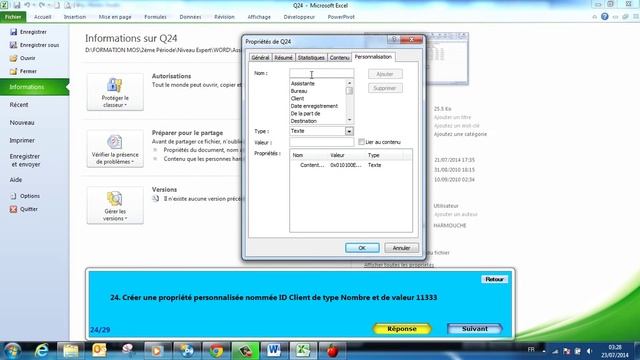Image resolution: width=640 pixels, height=360 pixels.
Task: Click the Excel help question mark icon
Action: pyautogui.click(x=604, y=17)
